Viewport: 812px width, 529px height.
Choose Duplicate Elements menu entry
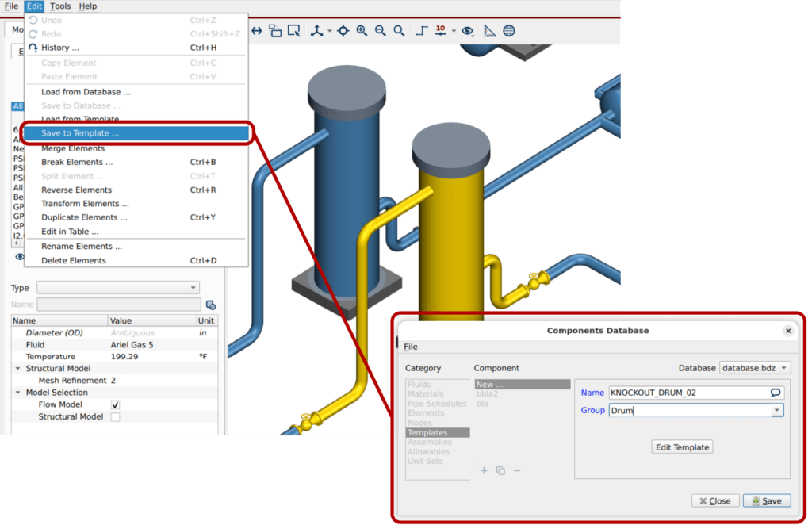(x=136, y=217)
